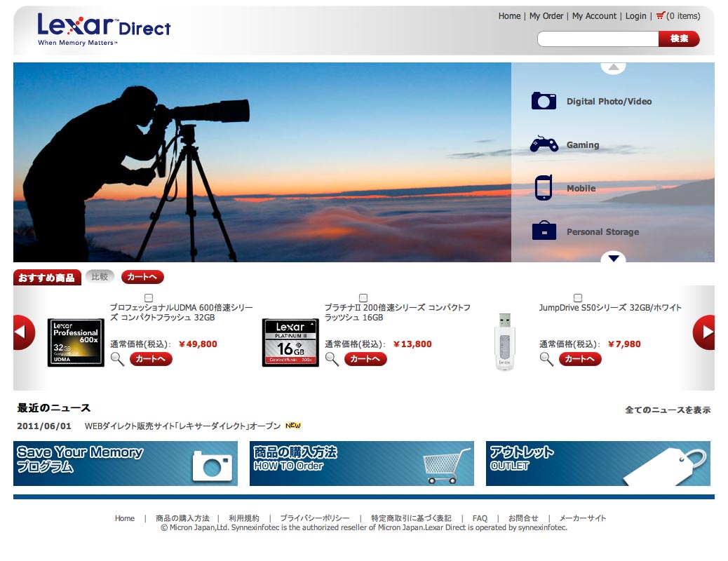Open the Lexar Professional 32GB card thumbnail

[76, 342]
